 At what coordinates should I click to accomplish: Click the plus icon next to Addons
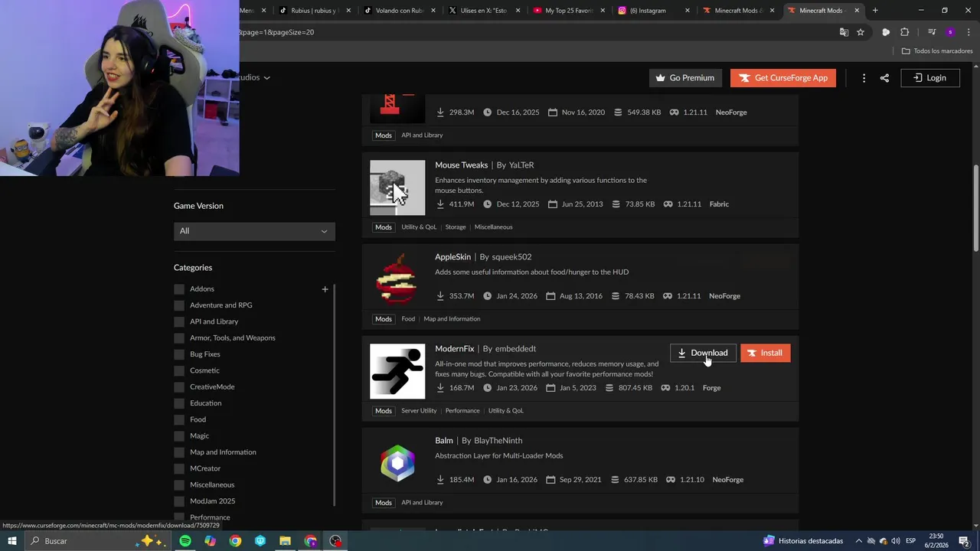tap(325, 289)
